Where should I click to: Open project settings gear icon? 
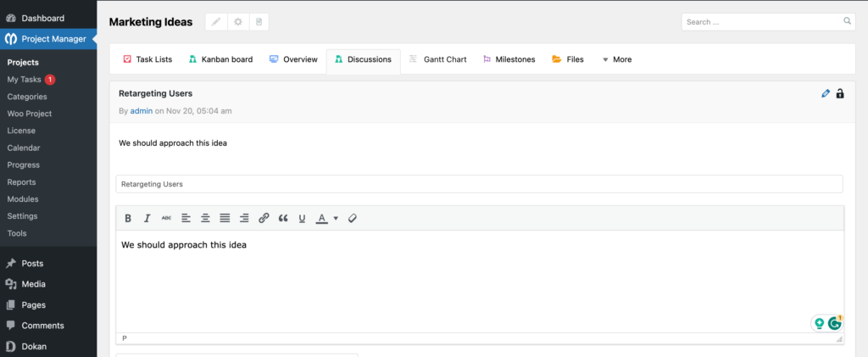pos(238,22)
